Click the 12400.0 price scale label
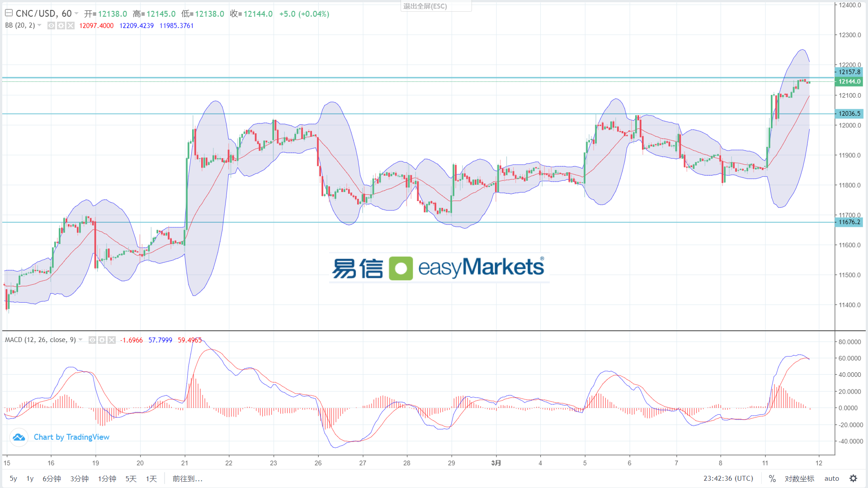The image size is (868, 488). click(x=850, y=5)
